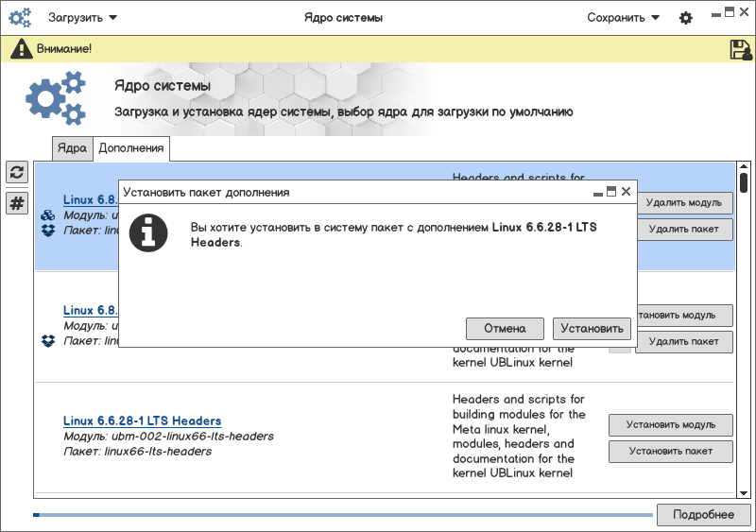Click the package box icon in the second list row

tap(48, 341)
